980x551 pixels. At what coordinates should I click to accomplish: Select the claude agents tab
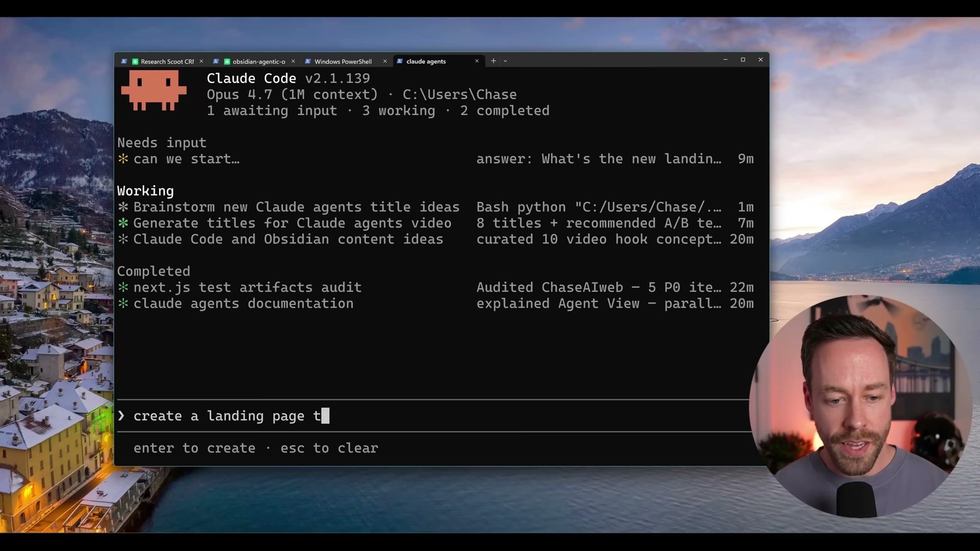(x=438, y=61)
